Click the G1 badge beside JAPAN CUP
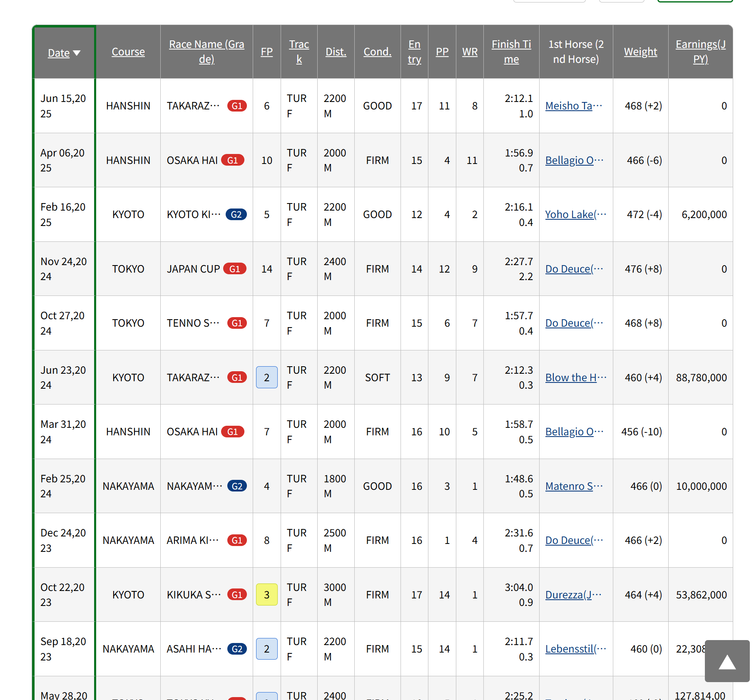The width and height of the screenshot is (754, 700). pos(235,269)
